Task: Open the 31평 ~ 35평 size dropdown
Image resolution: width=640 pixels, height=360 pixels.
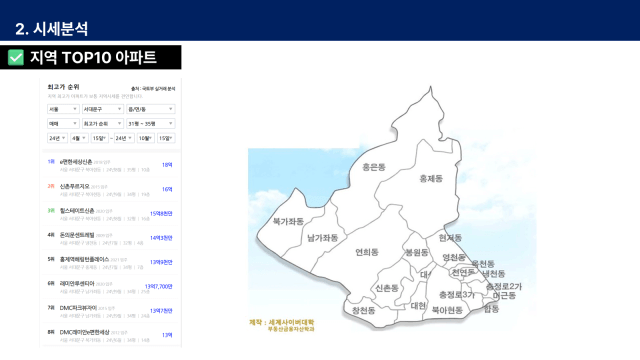Action: tap(151, 123)
